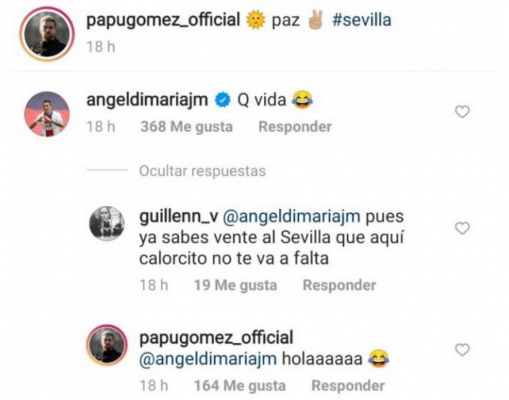Open papugomez_official avatar in the reply
509x400 pixels.
[107, 346]
